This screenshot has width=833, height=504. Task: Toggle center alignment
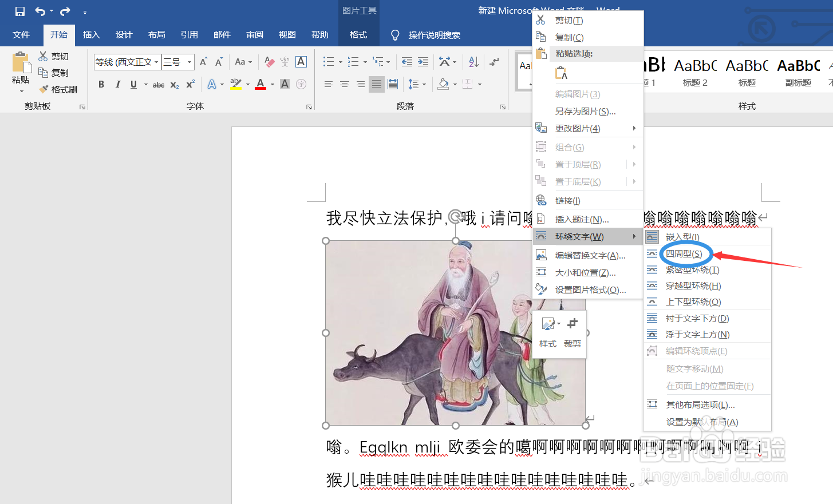(x=345, y=85)
